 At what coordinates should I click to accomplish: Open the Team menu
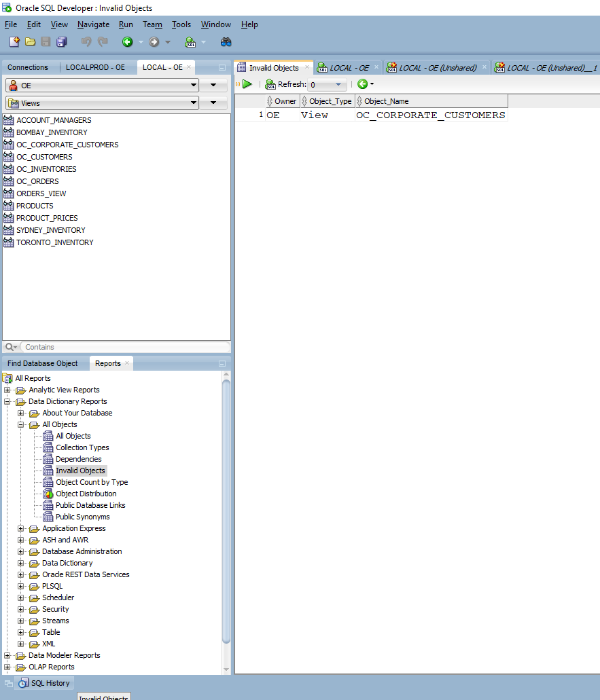(152, 24)
